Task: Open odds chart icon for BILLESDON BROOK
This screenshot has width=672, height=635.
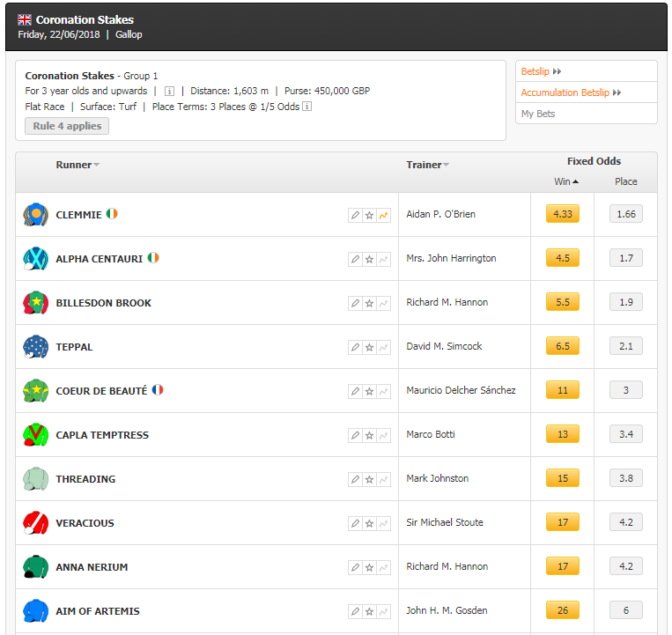Action: (384, 303)
